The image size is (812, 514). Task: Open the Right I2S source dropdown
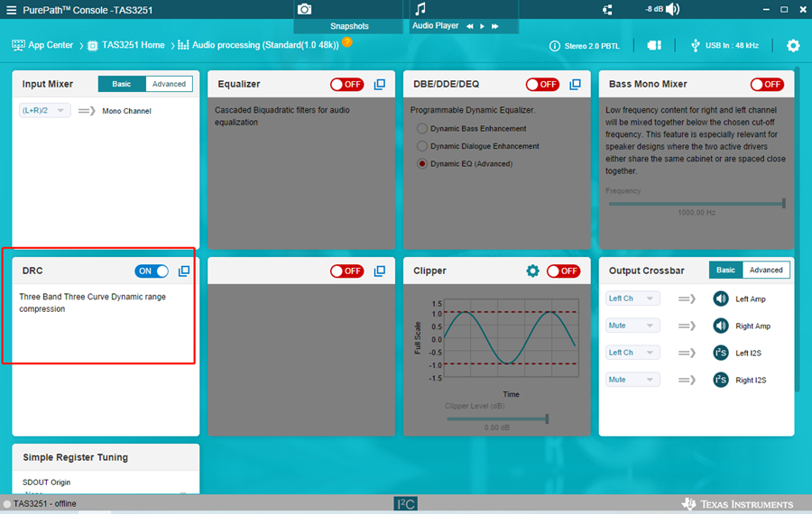[632, 380]
